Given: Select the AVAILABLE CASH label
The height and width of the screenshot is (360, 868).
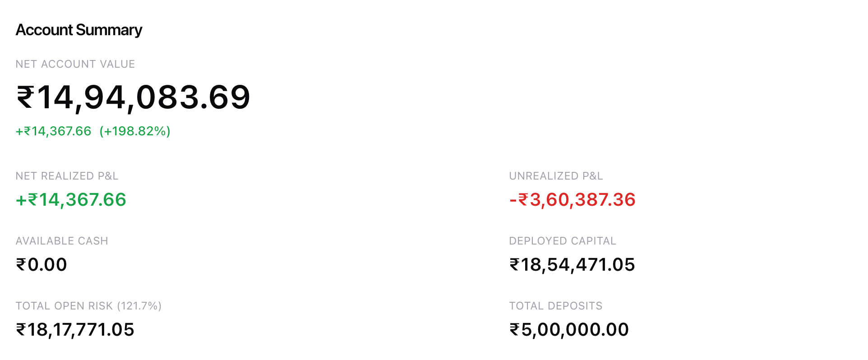Looking at the screenshot, I should tap(62, 241).
